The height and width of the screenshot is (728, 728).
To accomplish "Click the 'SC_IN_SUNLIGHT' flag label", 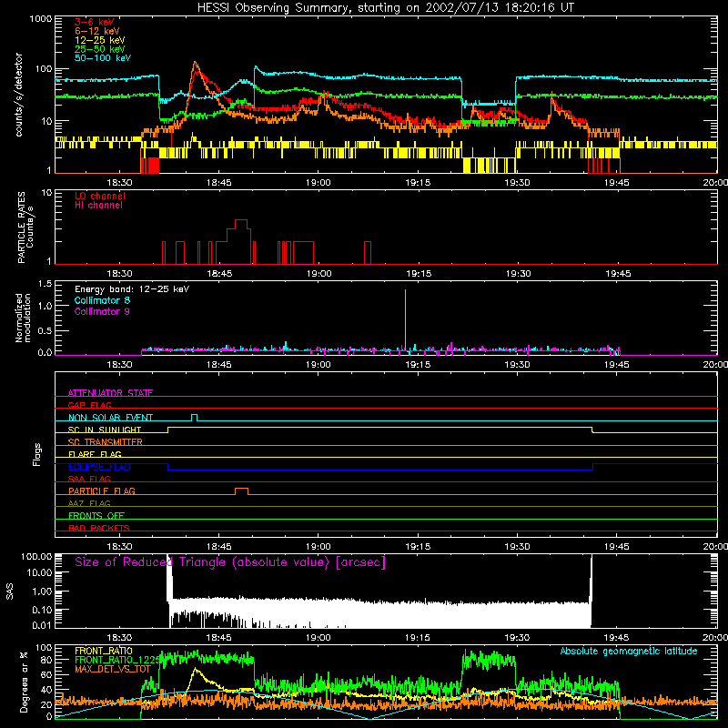I will point(105,430).
